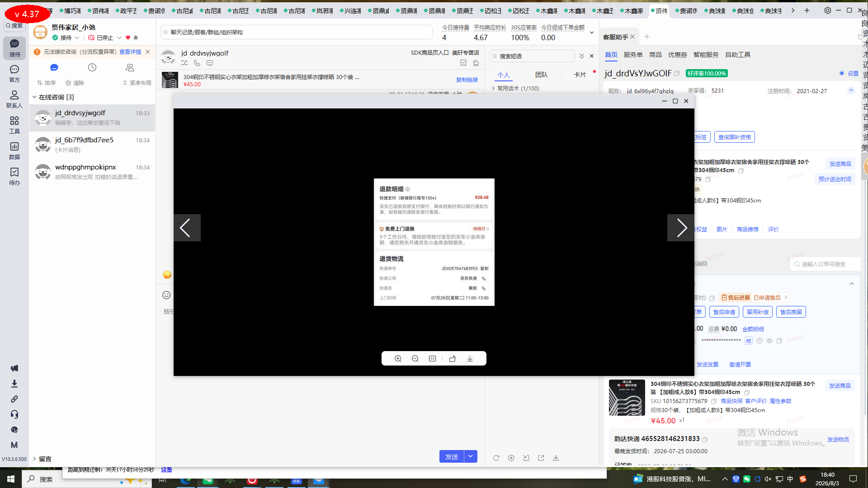The width and height of the screenshot is (868, 488).
Task: Download the previewed image from viewer toolbar
Action: pyautogui.click(x=470, y=358)
